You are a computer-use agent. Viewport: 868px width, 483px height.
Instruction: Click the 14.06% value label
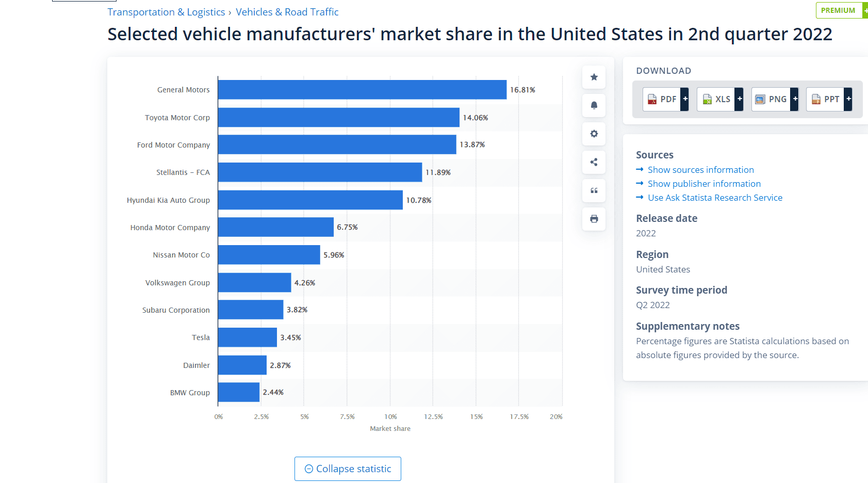click(476, 118)
